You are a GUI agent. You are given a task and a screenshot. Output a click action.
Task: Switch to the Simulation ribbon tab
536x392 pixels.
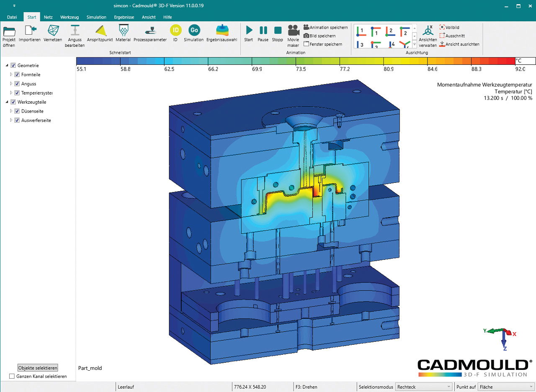(x=96, y=17)
